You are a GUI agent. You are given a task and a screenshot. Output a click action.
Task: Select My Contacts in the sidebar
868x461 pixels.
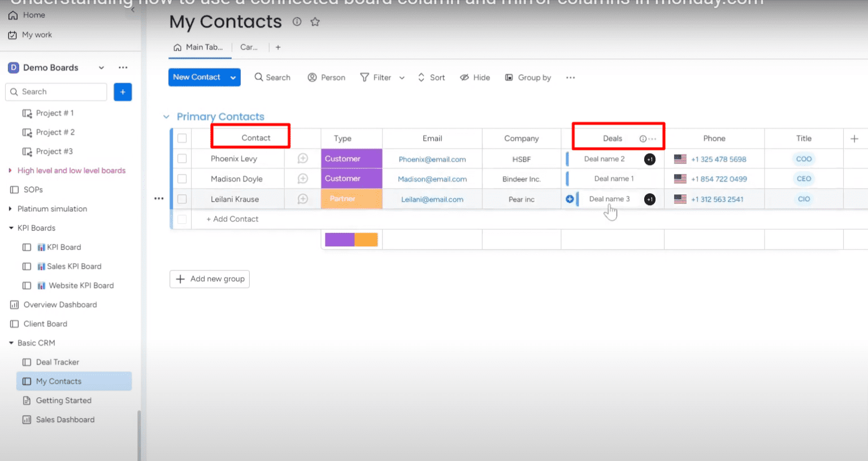[x=58, y=381]
